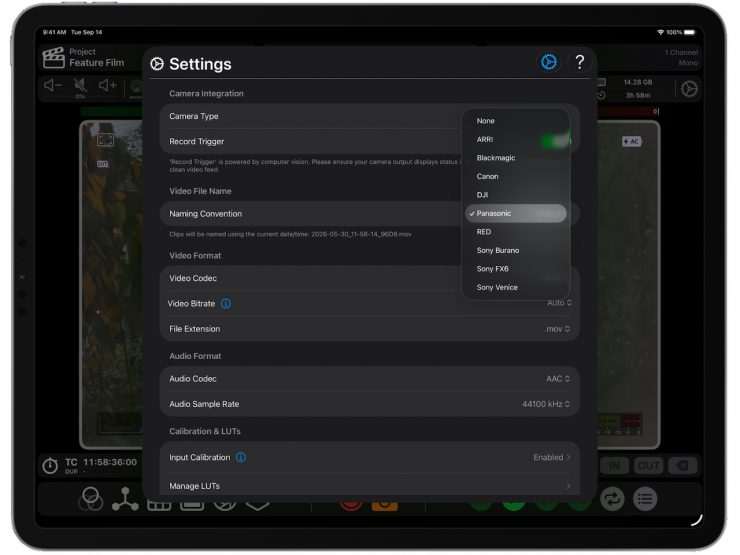Tap the frame guides icon on the preview
The width and height of the screenshot is (740, 555).
click(x=105, y=139)
